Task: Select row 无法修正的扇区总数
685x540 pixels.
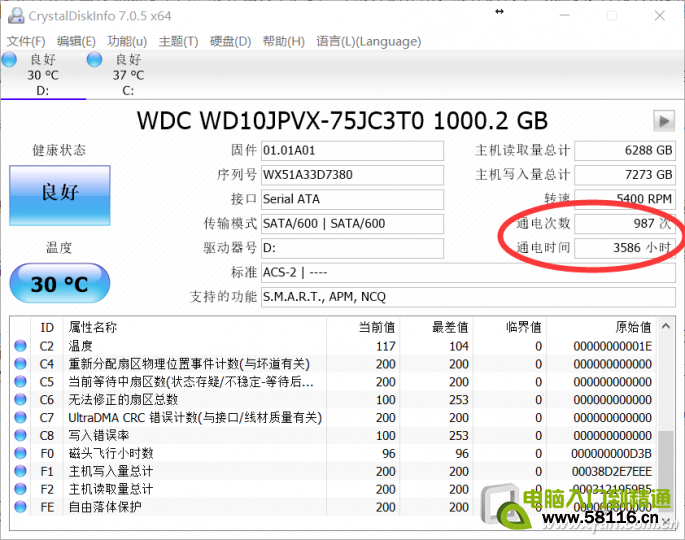Action: tap(333, 400)
